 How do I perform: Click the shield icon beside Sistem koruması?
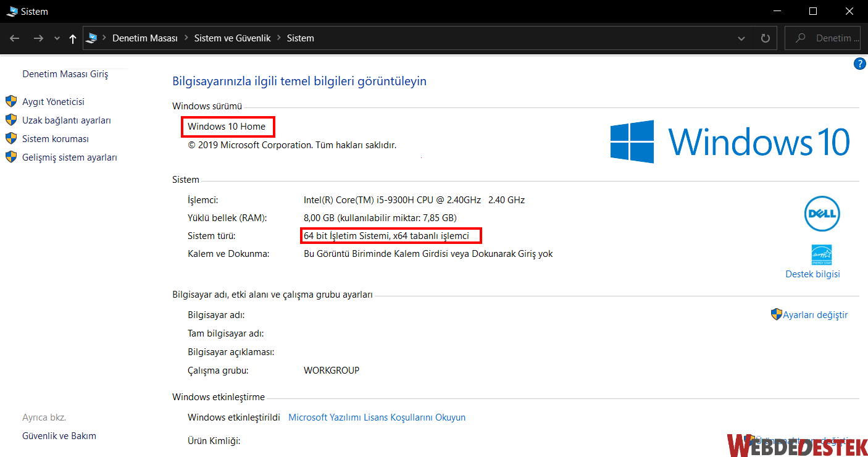click(x=11, y=138)
